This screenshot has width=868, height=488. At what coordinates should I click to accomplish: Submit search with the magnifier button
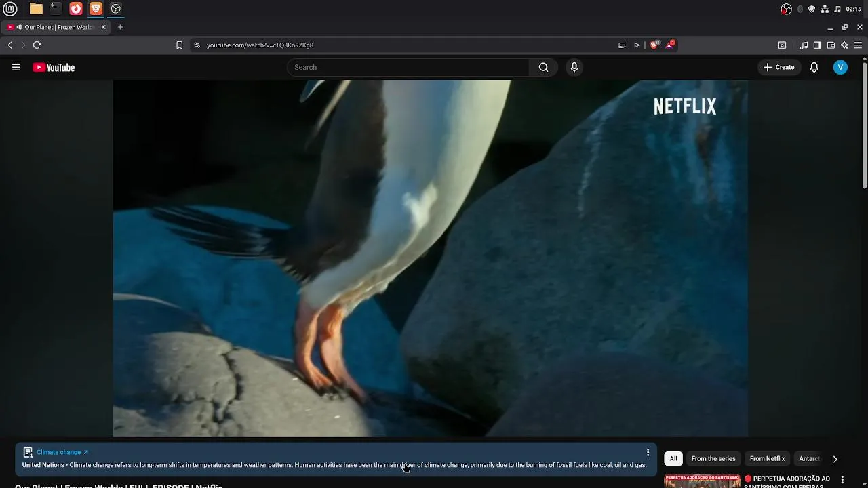[543, 67]
